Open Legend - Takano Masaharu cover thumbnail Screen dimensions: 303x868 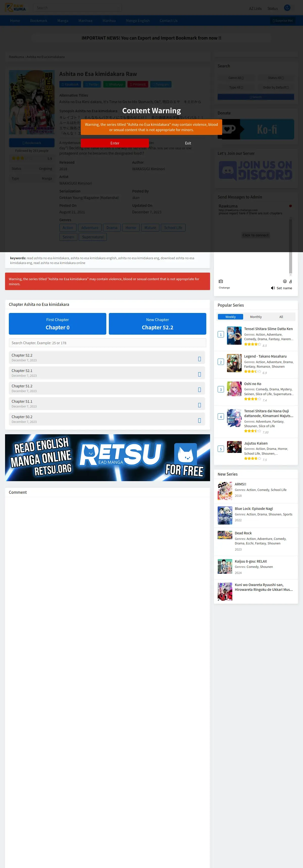tap(234, 363)
